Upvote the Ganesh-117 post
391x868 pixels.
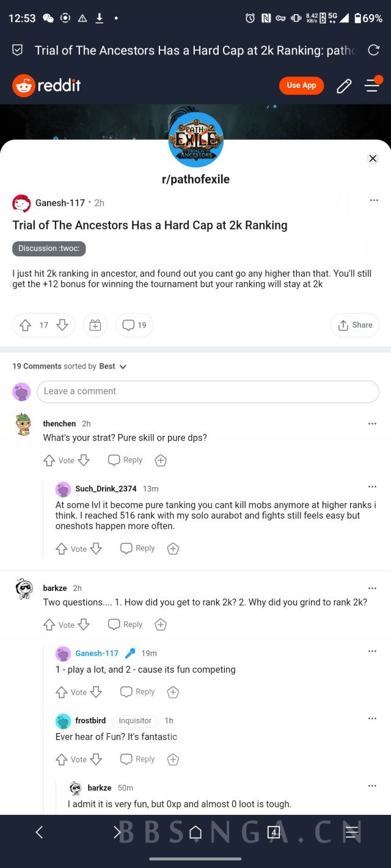[25, 325]
